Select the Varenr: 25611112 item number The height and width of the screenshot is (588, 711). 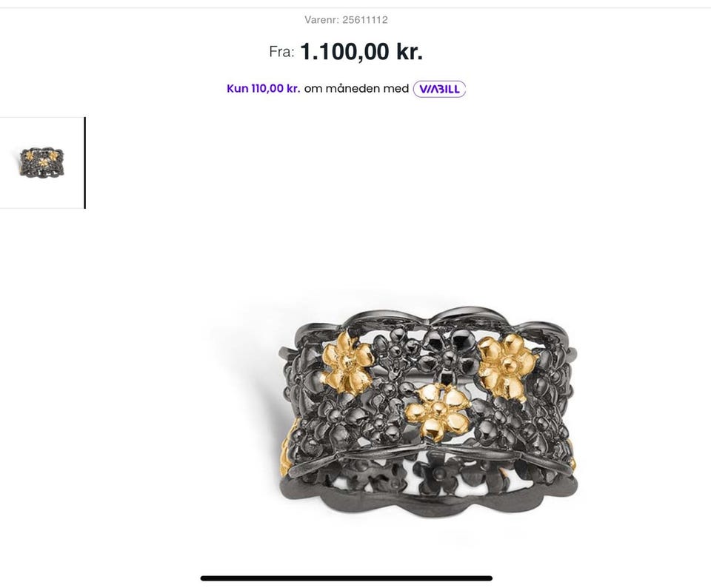346,20
